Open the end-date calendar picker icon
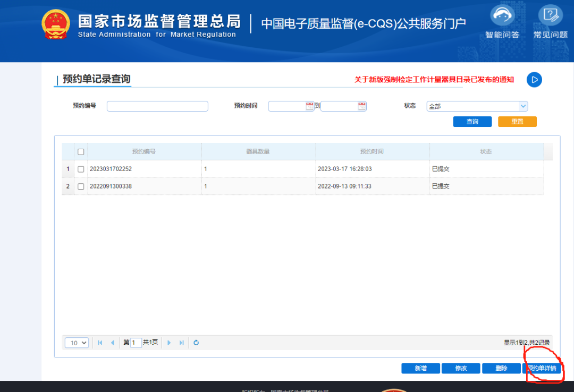The image size is (574, 392). [362, 106]
